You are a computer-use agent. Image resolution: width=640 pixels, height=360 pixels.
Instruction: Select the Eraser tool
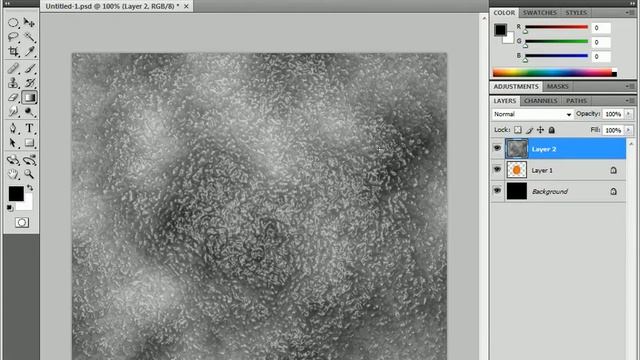tap(13, 97)
